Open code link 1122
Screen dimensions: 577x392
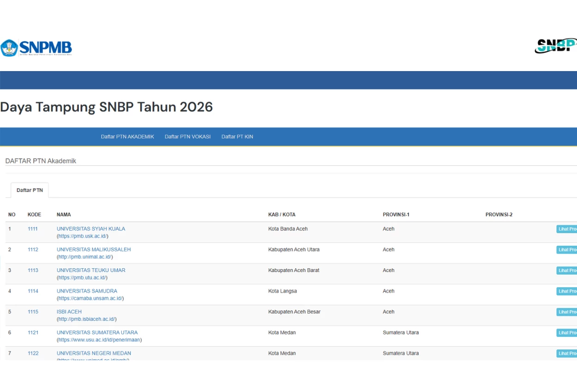33,354
